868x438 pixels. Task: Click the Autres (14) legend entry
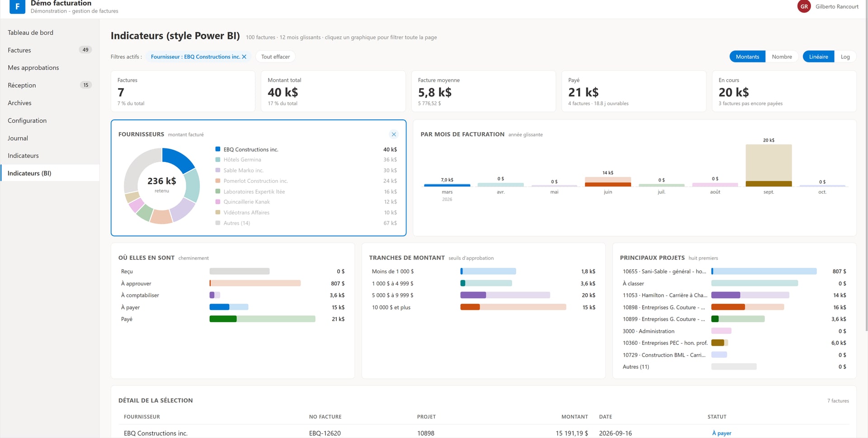306,223
